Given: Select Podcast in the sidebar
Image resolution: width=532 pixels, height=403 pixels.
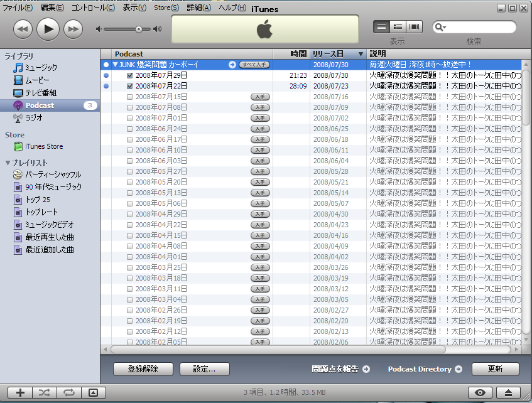Looking at the screenshot, I should coord(50,105).
